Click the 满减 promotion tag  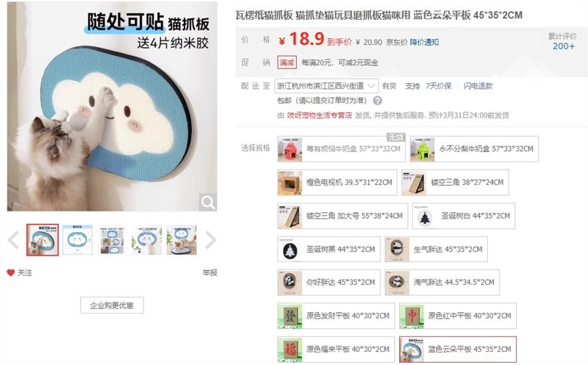287,62
